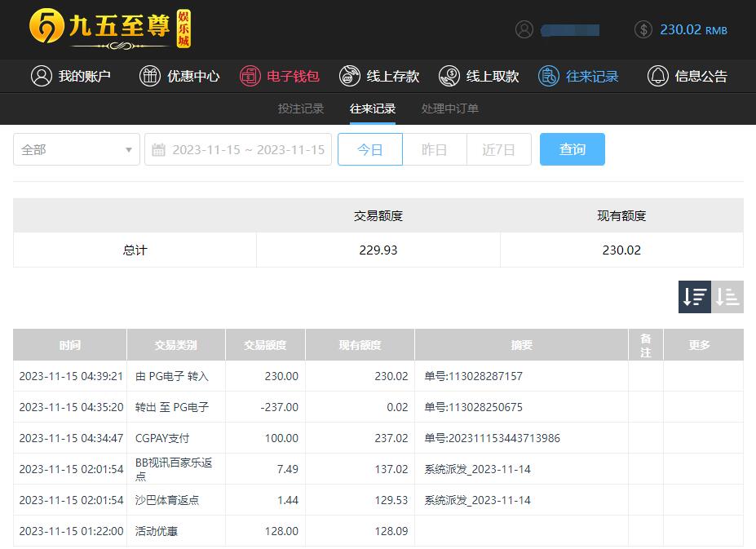Open 线上取款 menu item
The width and height of the screenshot is (756, 549).
[479, 76]
